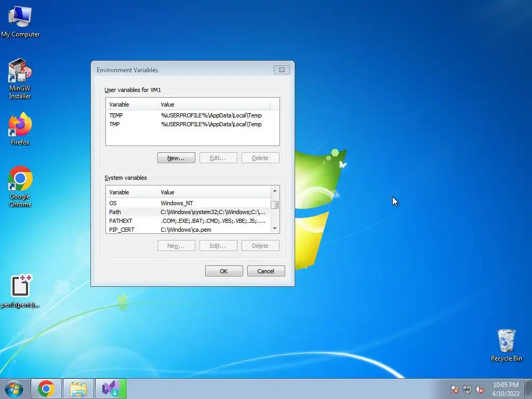Open the muted volume tray icon
The height and width of the screenshot is (399, 532).
(x=480, y=389)
